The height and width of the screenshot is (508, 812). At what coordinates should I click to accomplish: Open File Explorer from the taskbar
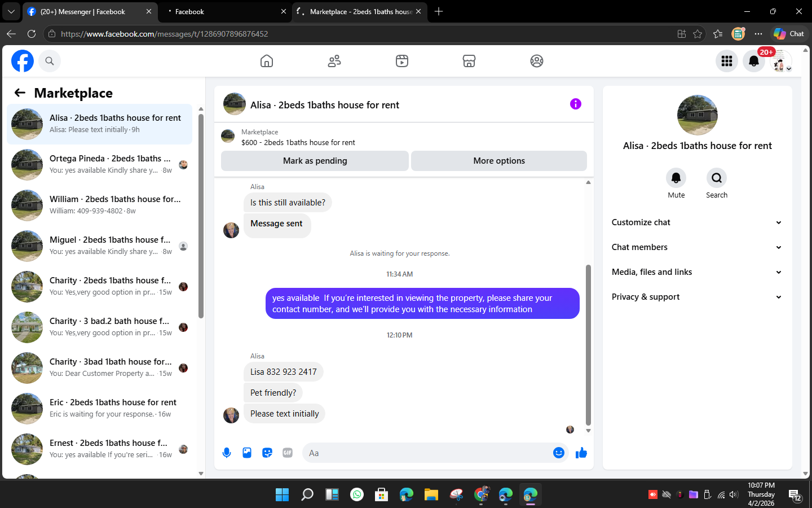pyautogui.click(x=431, y=495)
